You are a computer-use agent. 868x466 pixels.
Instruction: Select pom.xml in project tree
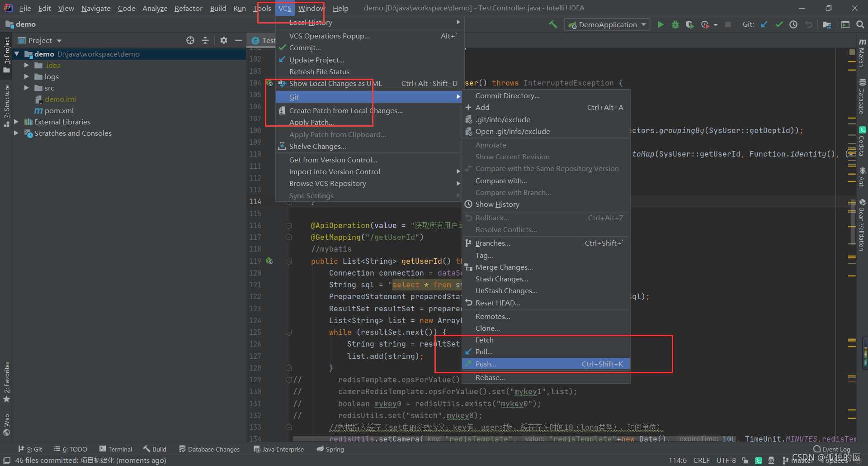59,110
